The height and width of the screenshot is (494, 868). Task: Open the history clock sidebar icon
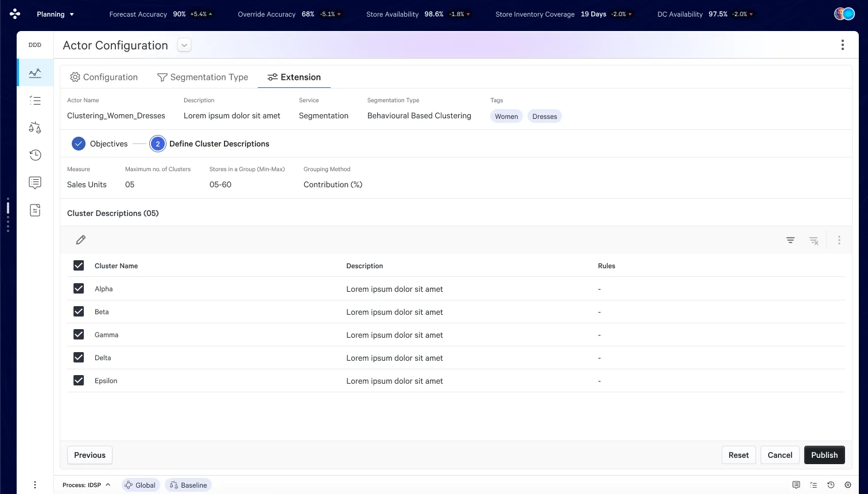click(x=35, y=155)
